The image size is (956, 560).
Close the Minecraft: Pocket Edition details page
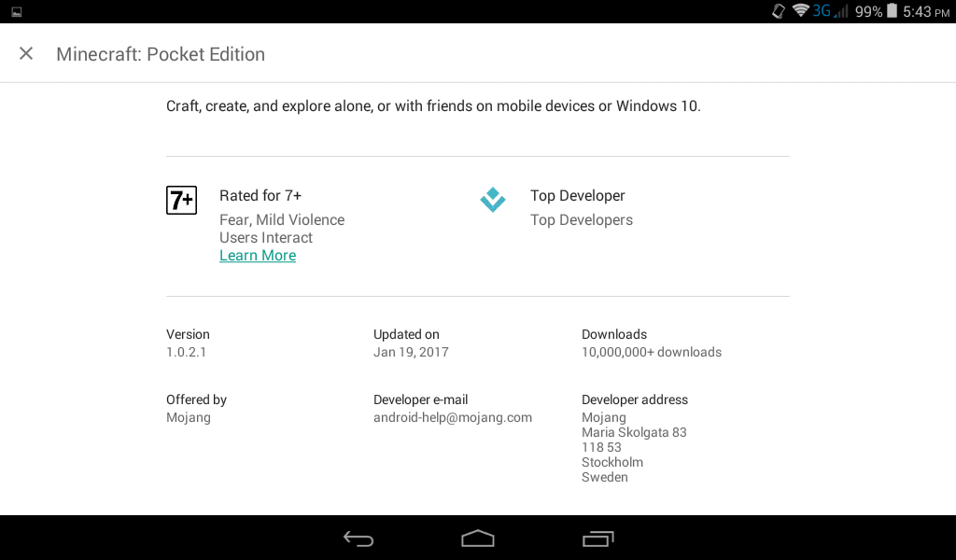[x=26, y=53]
